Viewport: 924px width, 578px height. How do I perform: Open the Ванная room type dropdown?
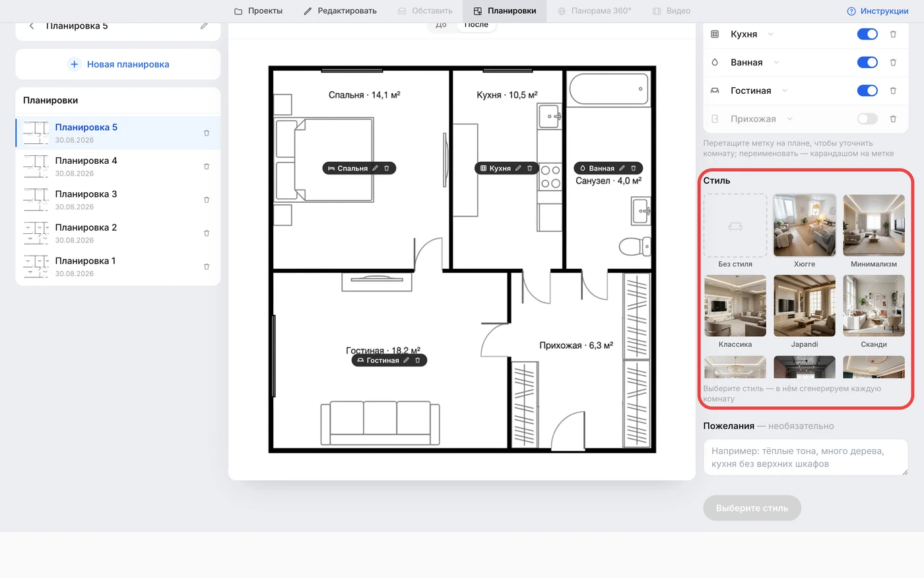coord(776,62)
